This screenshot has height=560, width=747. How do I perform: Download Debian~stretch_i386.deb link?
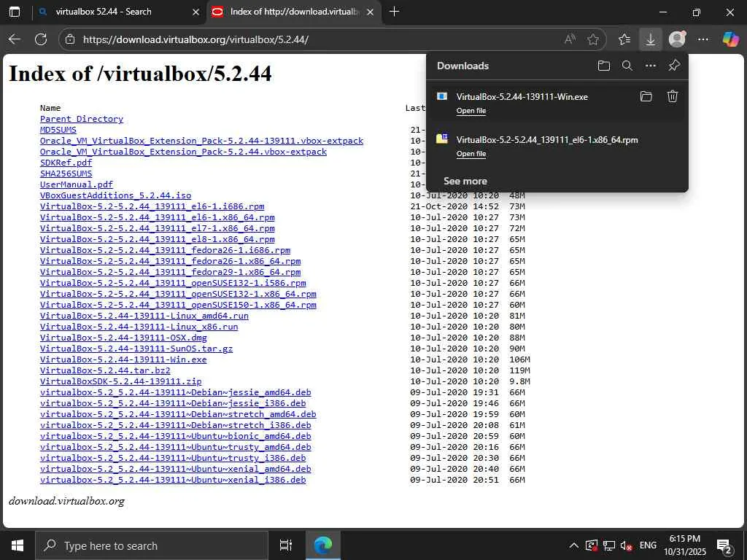point(175,426)
